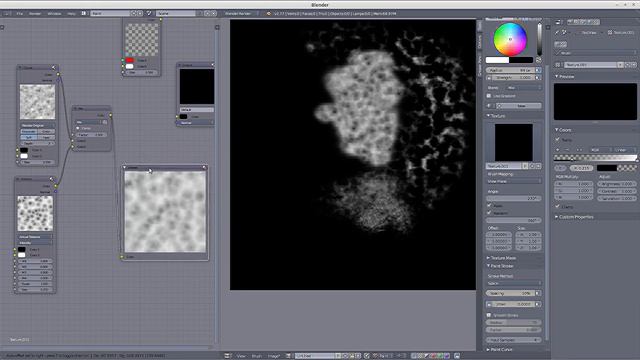Click the Output node black color swatch
The width and height of the screenshot is (640, 360).
pos(184,117)
